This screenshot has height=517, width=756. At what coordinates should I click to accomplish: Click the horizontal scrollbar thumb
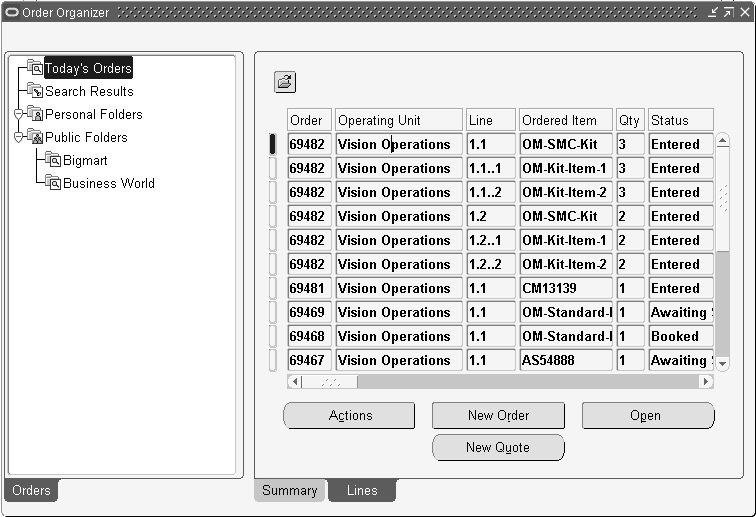click(330, 381)
